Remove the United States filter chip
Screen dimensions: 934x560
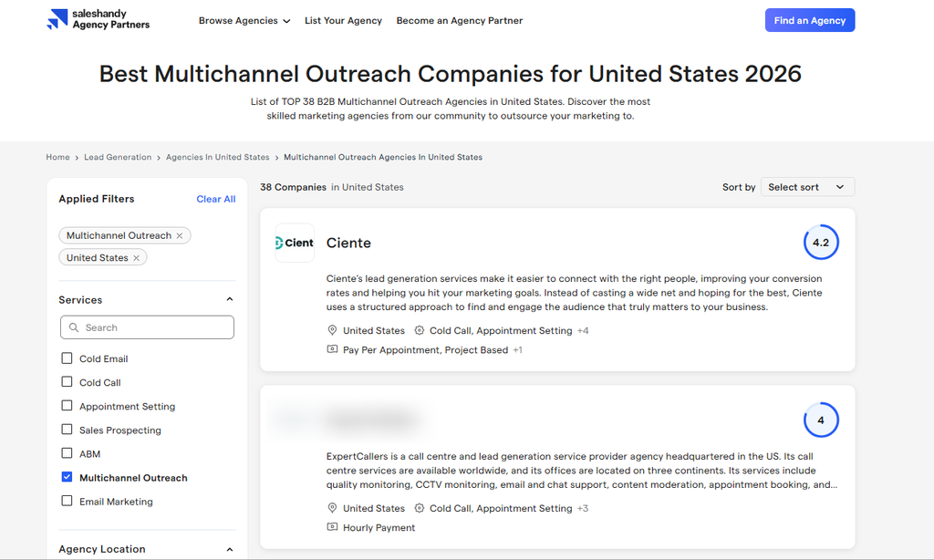pyautogui.click(x=137, y=258)
